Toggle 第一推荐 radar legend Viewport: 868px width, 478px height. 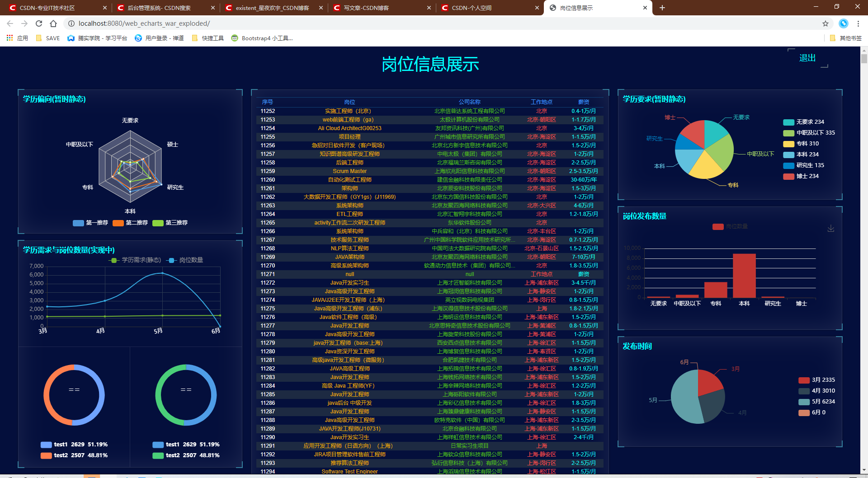tap(90, 223)
